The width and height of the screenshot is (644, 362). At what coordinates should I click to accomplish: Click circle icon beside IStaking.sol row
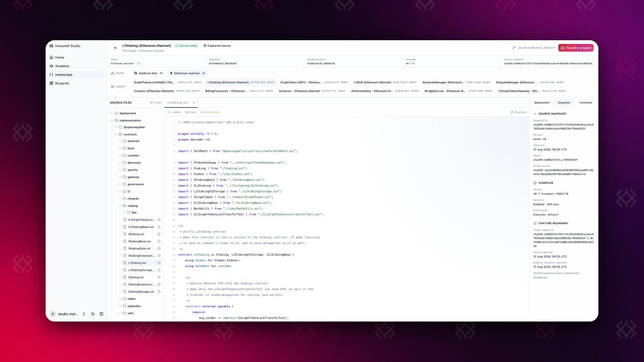point(159,234)
